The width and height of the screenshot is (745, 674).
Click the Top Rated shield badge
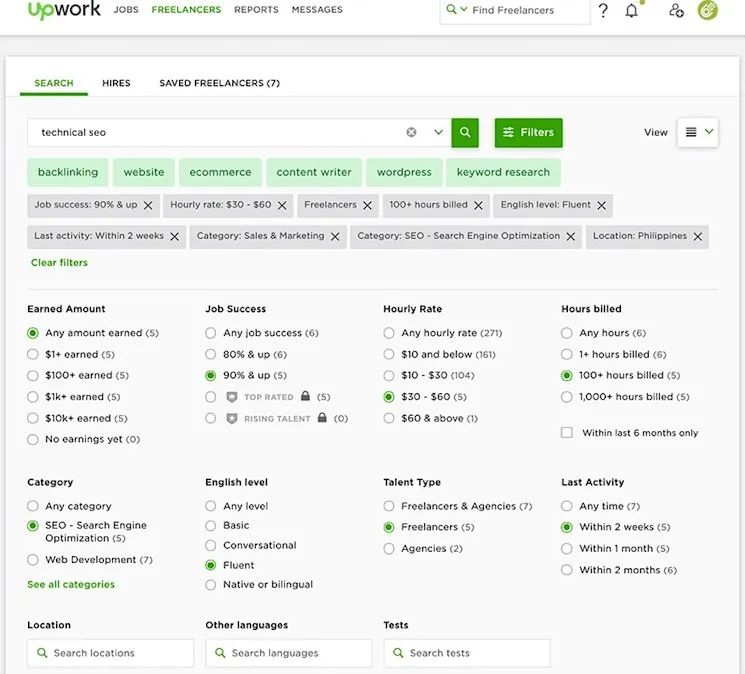pyautogui.click(x=231, y=397)
